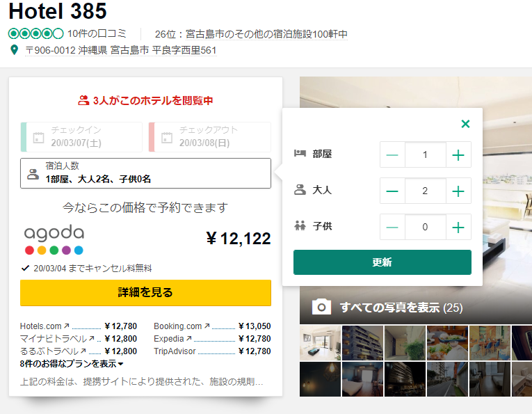Decrease the number of rooms (部屋)
This screenshot has width=532, height=414.
pos(392,154)
